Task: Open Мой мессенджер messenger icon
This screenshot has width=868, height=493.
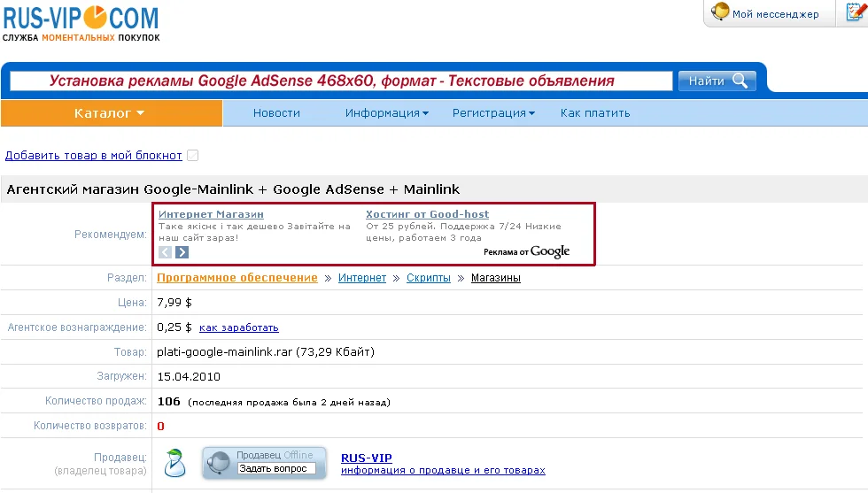Action: pyautogui.click(x=720, y=12)
